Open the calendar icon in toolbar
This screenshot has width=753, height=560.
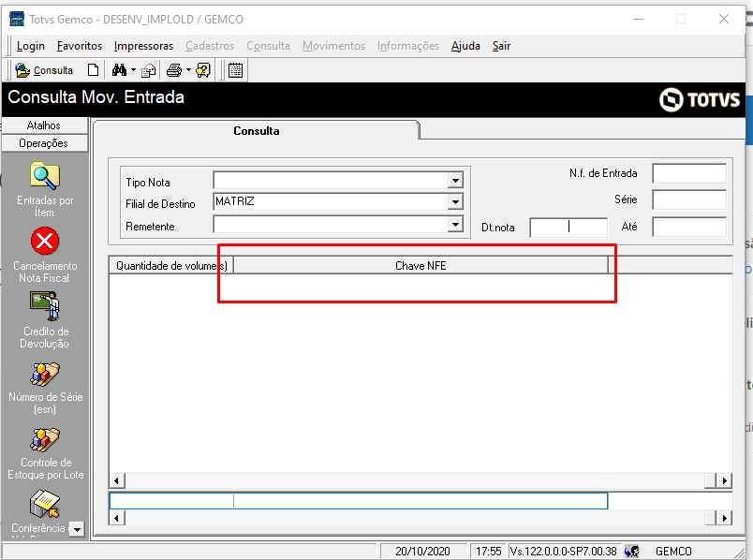click(235, 70)
